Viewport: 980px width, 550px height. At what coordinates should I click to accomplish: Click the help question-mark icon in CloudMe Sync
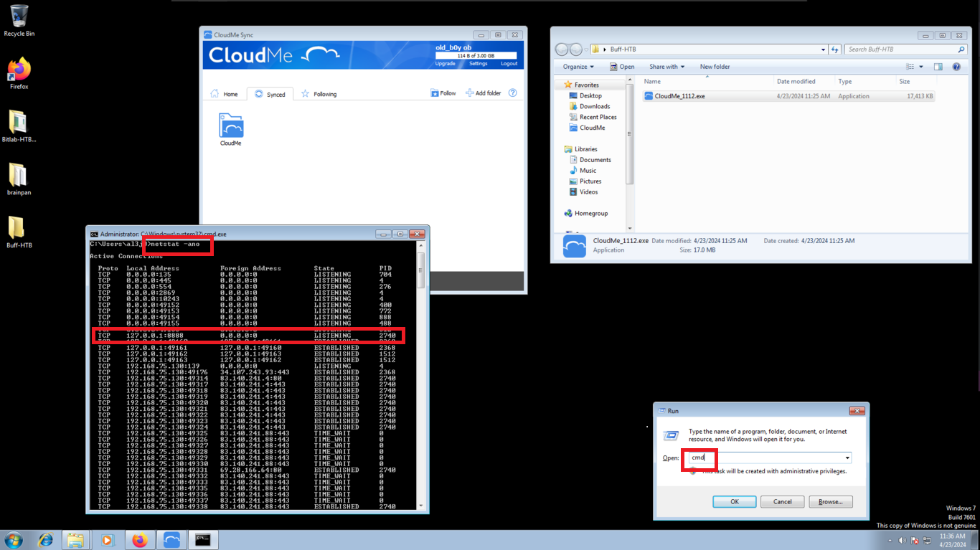pyautogui.click(x=513, y=93)
